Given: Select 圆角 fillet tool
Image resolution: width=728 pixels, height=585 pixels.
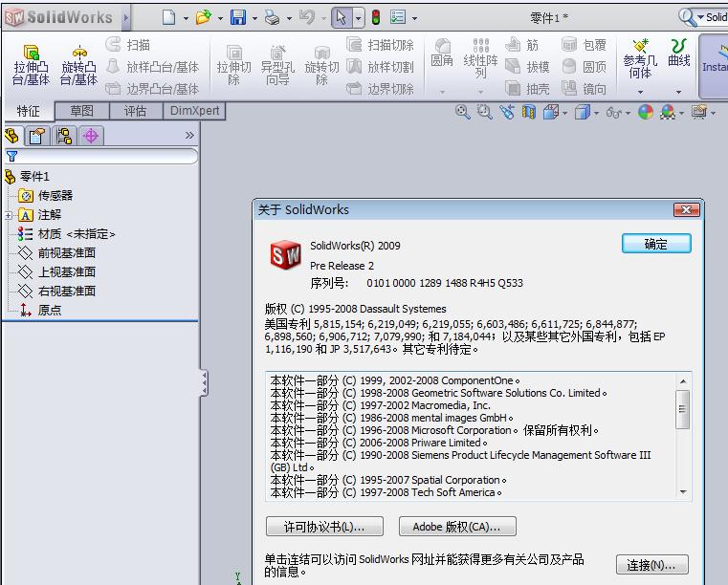Looking at the screenshot, I should click(442, 54).
